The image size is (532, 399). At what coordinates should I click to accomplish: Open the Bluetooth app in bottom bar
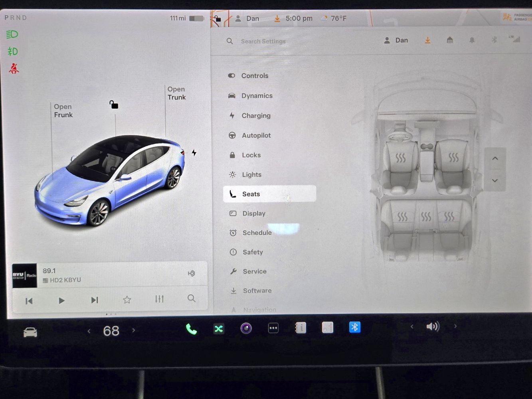click(x=355, y=327)
